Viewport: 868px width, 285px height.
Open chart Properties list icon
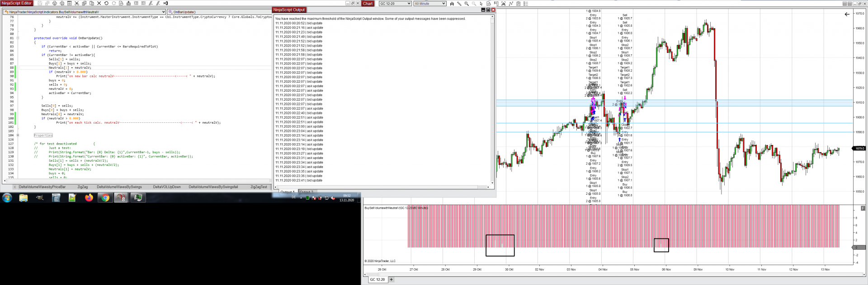(525, 4)
